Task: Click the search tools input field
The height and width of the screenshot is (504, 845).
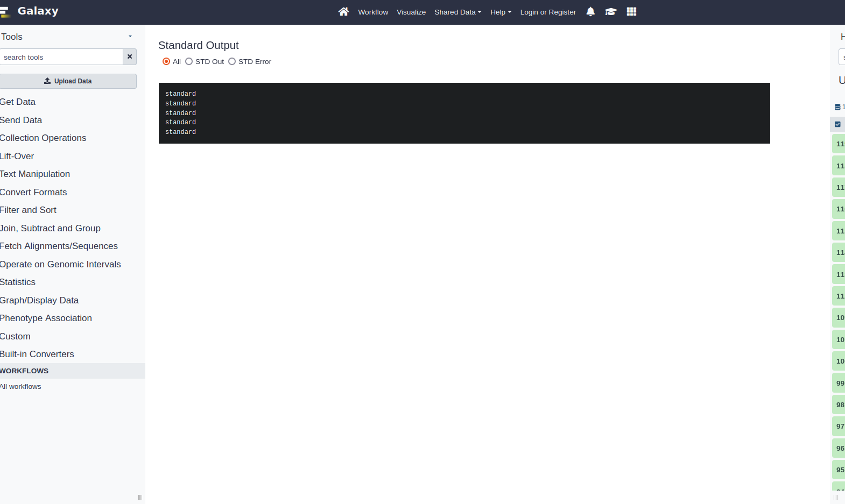Action: click(60, 57)
